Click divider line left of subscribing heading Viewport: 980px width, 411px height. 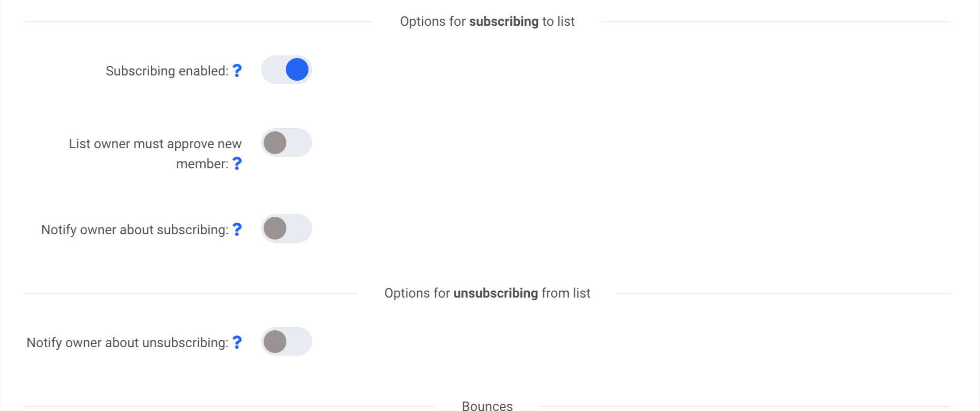(x=199, y=22)
